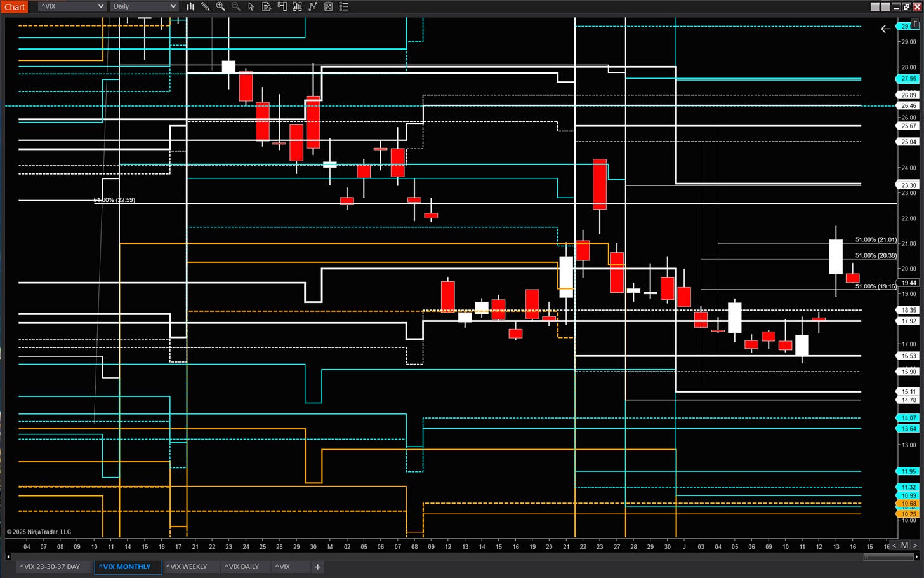This screenshot has height=578, width=924.
Task: Click the 18.35 price marker
Action: [908, 310]
